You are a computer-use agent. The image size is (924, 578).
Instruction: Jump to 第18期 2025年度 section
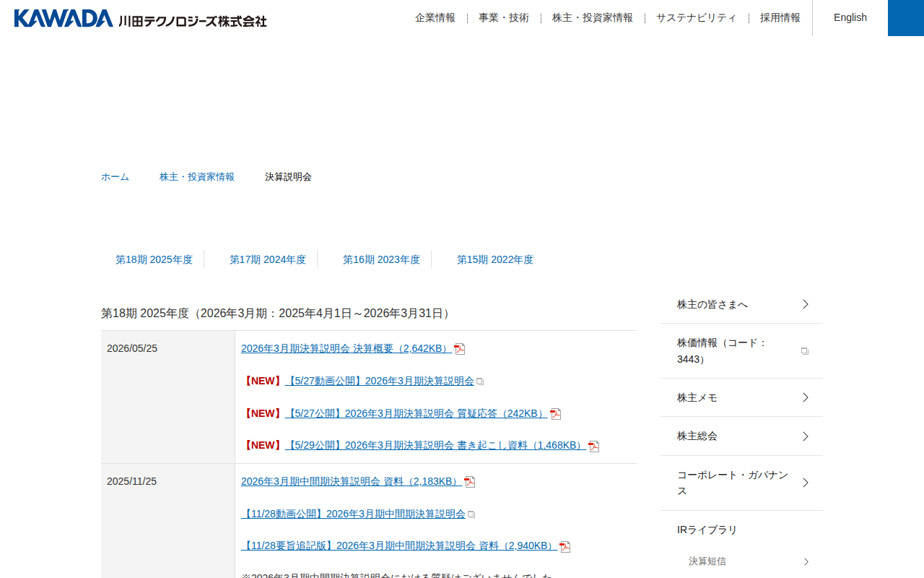point(154,259)
